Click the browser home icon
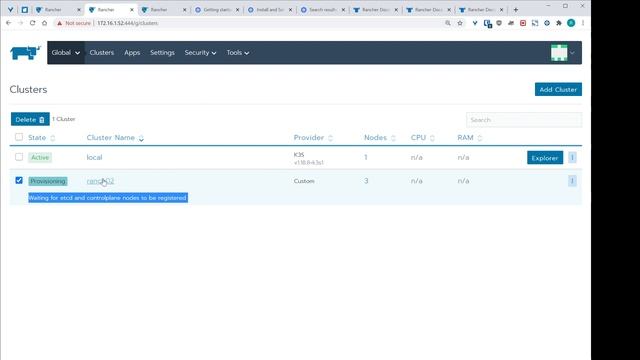 pos(44,23)
